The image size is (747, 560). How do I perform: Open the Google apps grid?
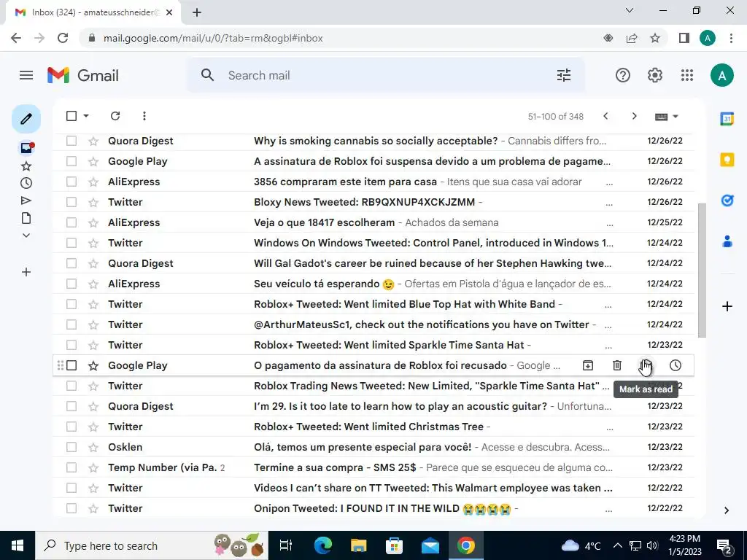pyautogui.click(x=687, y=75)
